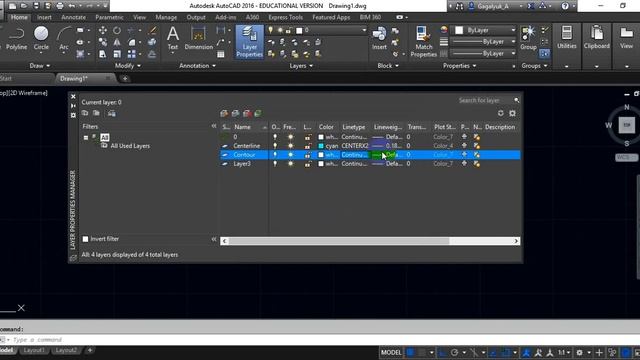Click the search magnifier icon for layers
The width and height of the screenshot is (640, 360).
516,100
